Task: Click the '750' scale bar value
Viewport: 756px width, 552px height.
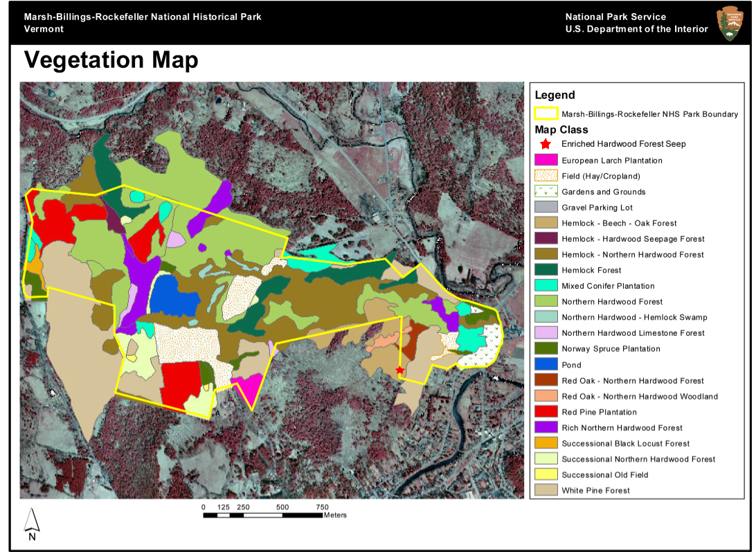Action: coord(322,507)
